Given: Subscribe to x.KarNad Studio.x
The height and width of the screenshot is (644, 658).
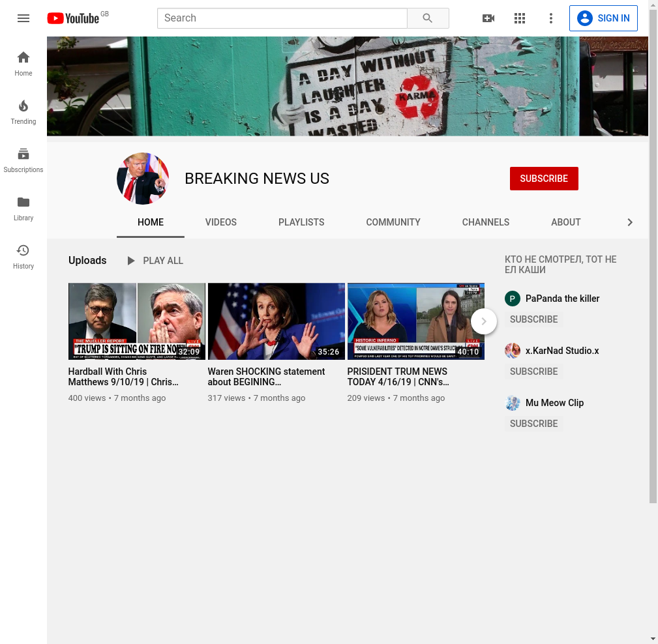Looking at the screenshot, I should (x=533, y=372).
